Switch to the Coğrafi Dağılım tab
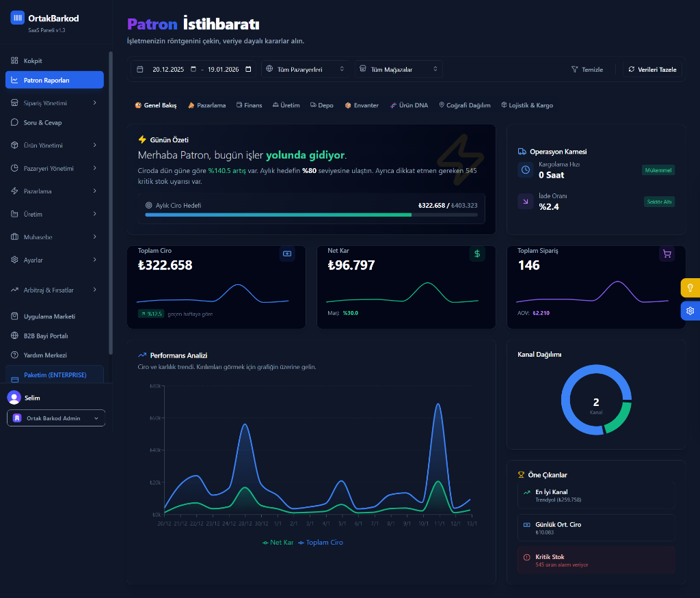Viewport: 700px width, 598px height. [465, 105]
